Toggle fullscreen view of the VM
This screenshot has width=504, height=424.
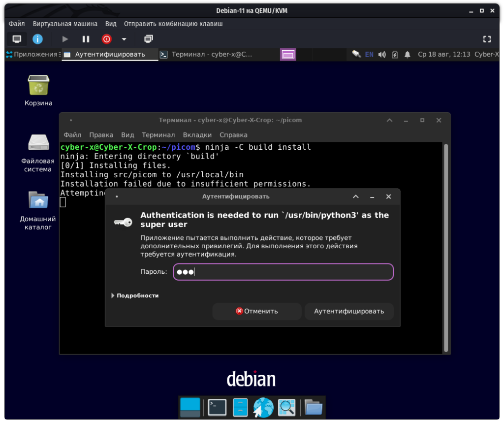(x=487, y=39)
